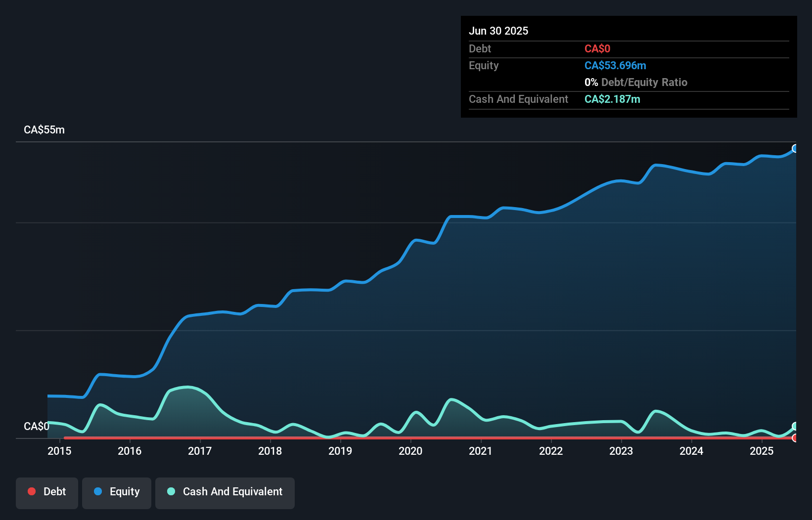Select the 2020 label on the x-axis
Screen dimensions: 812x520
[x=410, y=451]
